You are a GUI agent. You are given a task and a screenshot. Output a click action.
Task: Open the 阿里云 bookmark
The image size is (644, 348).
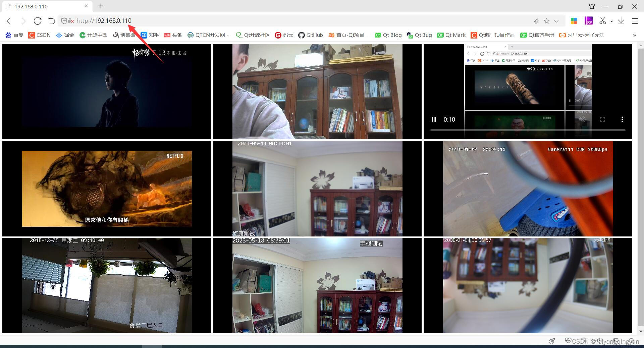click(x=581, y=35)
